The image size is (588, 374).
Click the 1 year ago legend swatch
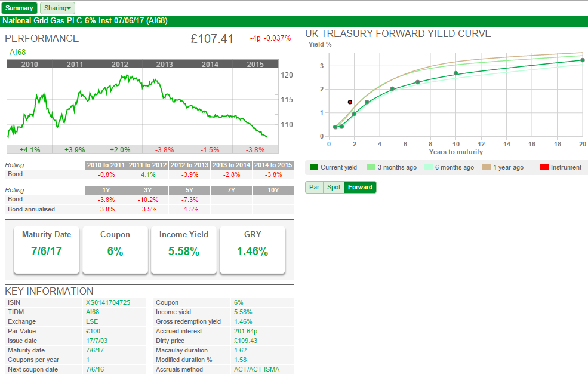coord(487,167)
